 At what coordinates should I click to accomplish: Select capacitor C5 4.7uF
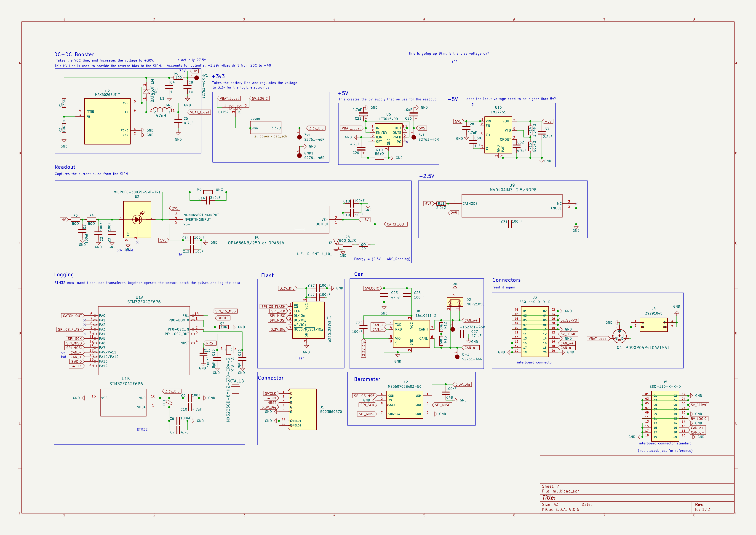tap(178, 121)
